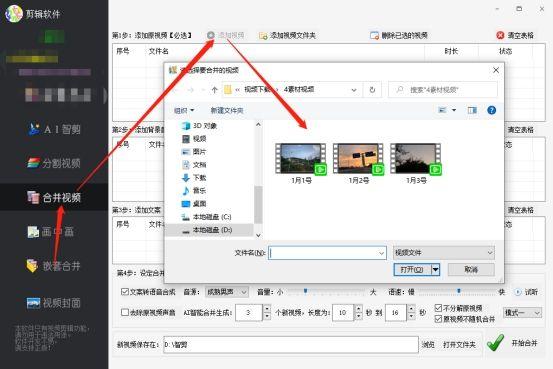Open the 视频封面 sidebar item
This screenshot has width=553, height=369.
(54, 303)
